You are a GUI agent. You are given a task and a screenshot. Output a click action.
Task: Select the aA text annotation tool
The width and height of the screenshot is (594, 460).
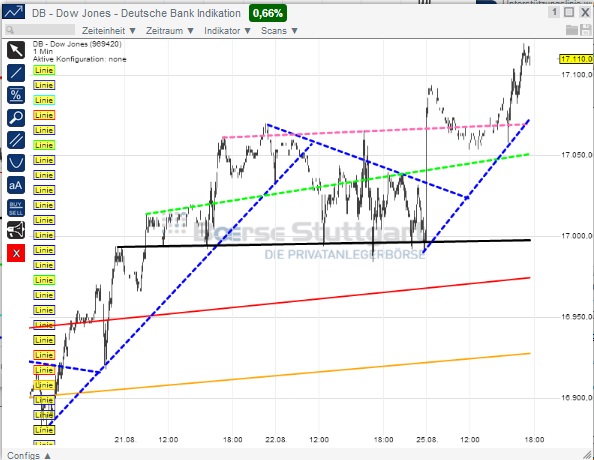(x=16, y=185)
